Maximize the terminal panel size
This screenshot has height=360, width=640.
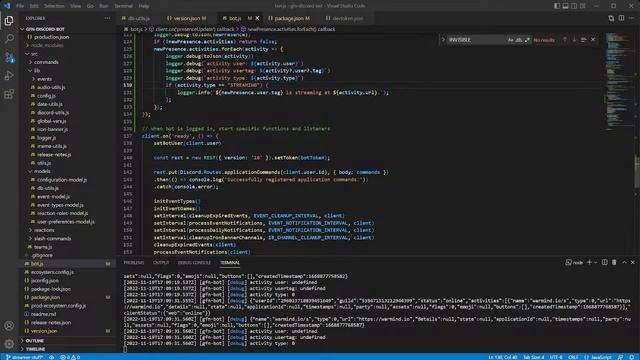624,262
